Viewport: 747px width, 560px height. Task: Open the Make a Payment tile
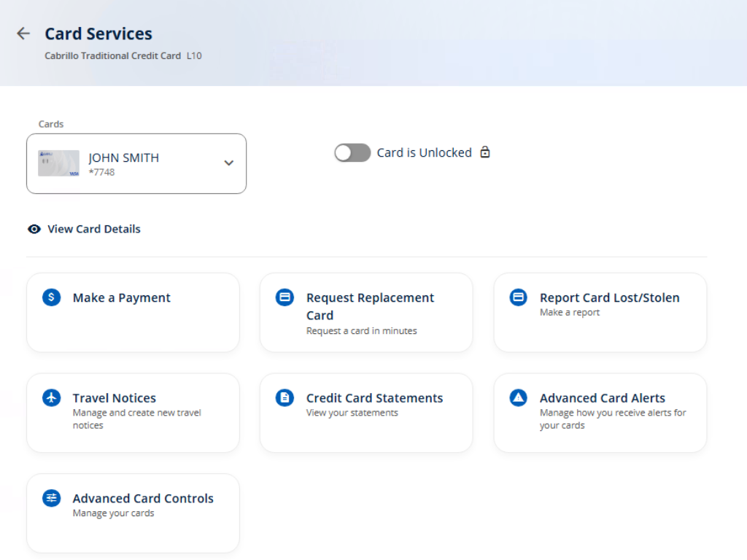coord(133,312)
